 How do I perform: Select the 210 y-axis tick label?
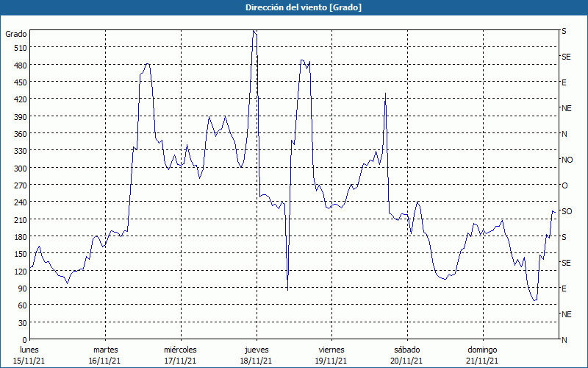tap(21, 219)
